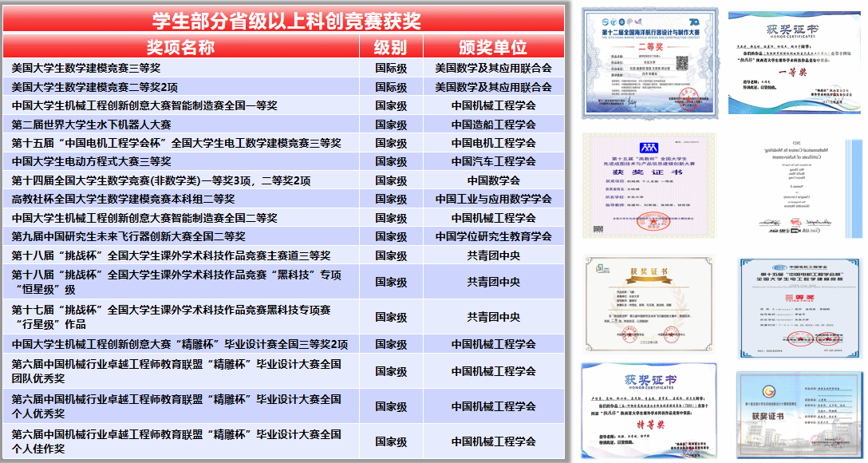Click the 全国个人优秀奖 award entry
The height and width of the screenshot is (463, 868).
point(176,406)
